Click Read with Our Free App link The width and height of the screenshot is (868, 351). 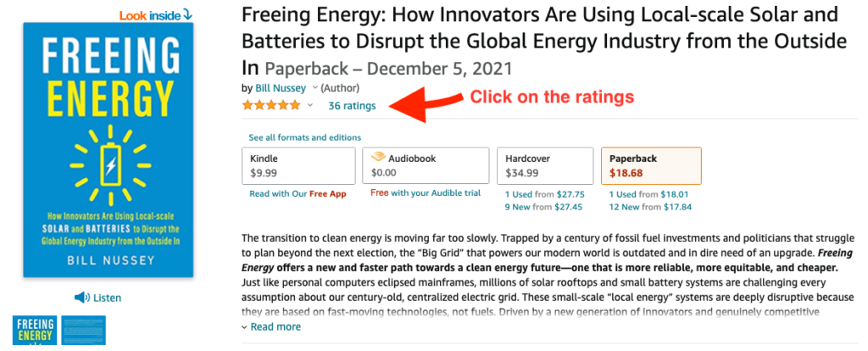[298, 194]
